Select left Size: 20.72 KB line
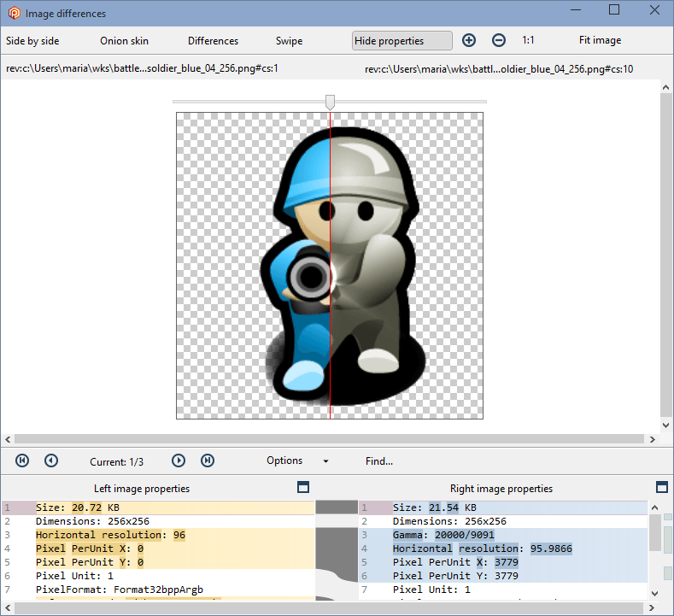 [159, 507]
